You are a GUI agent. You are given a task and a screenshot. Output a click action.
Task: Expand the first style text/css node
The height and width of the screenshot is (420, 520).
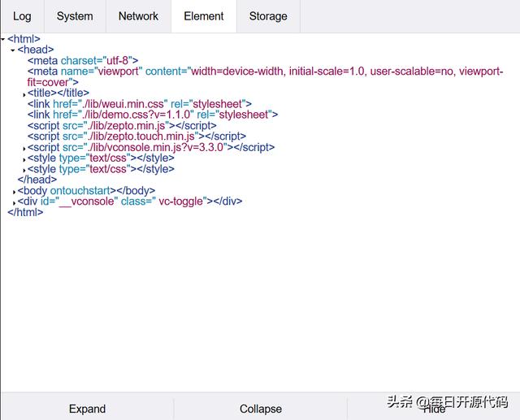click(24, 159)
